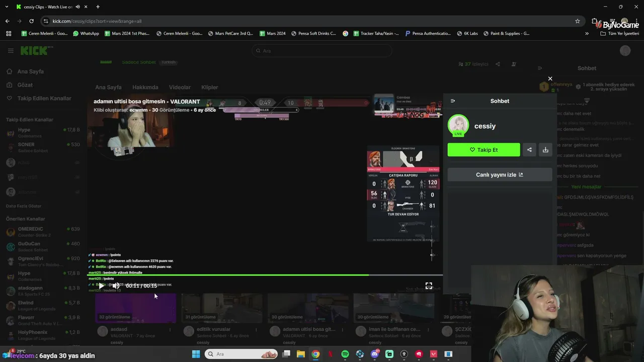Open Elwind recommended channel
The height and width of the screenshot is (362, 644).
pyautogui.click(x=43, y=305)
